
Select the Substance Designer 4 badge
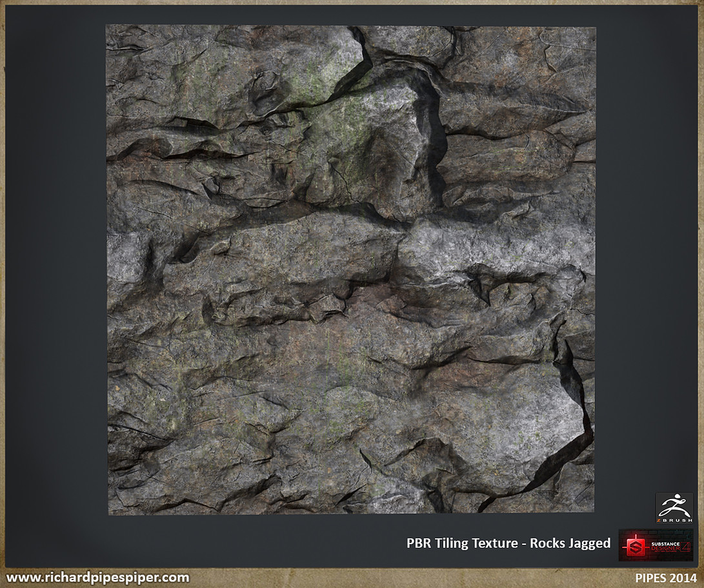pyautogui.click(x=654, y=545)
